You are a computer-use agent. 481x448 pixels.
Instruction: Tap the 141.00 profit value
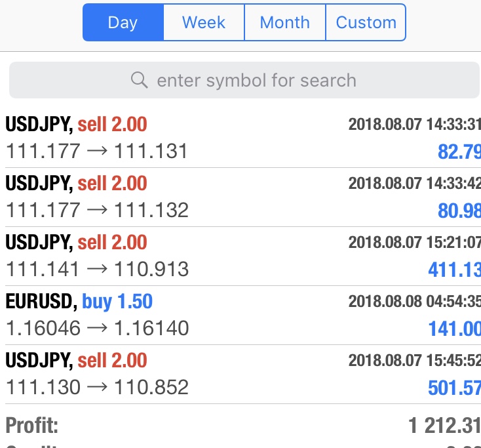coord(454,329)
